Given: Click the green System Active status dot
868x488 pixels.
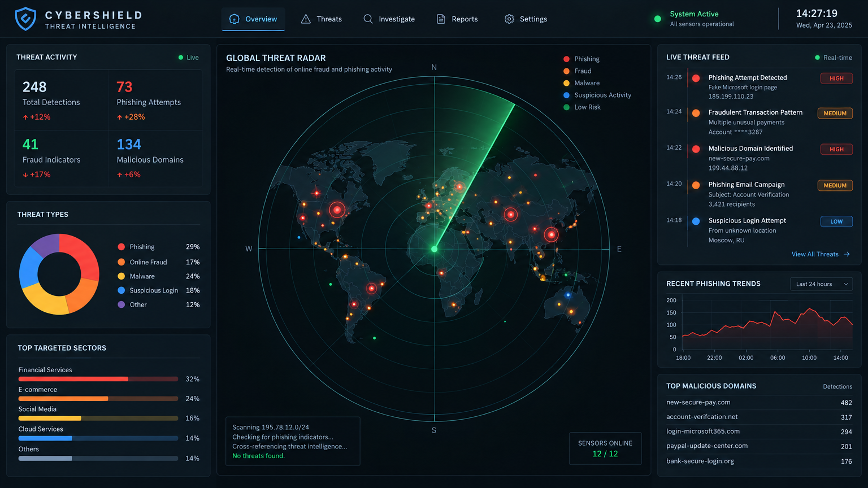Looking at the screenshot, I should click(657, 19).
